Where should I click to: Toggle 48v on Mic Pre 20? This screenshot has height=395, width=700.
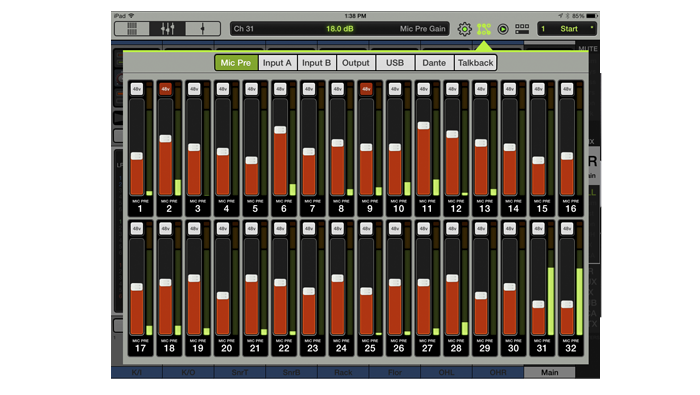pyautogui.click(x=223, y=229)
